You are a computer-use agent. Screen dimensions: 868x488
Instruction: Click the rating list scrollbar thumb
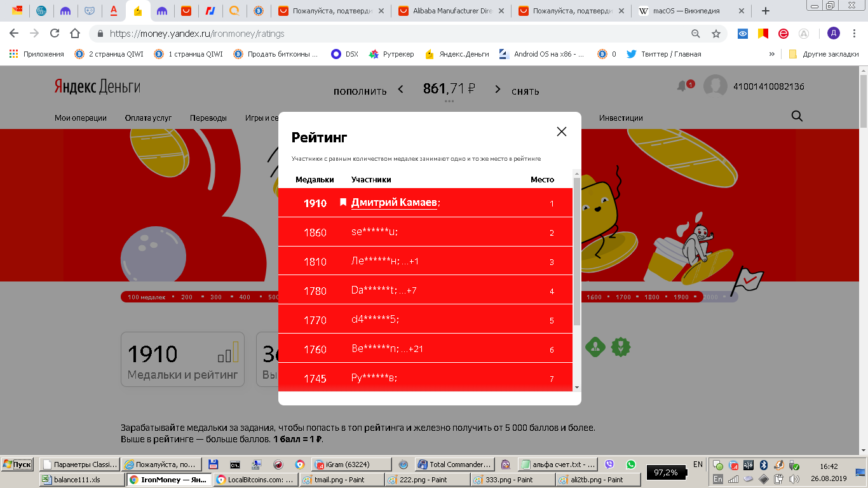577,251
